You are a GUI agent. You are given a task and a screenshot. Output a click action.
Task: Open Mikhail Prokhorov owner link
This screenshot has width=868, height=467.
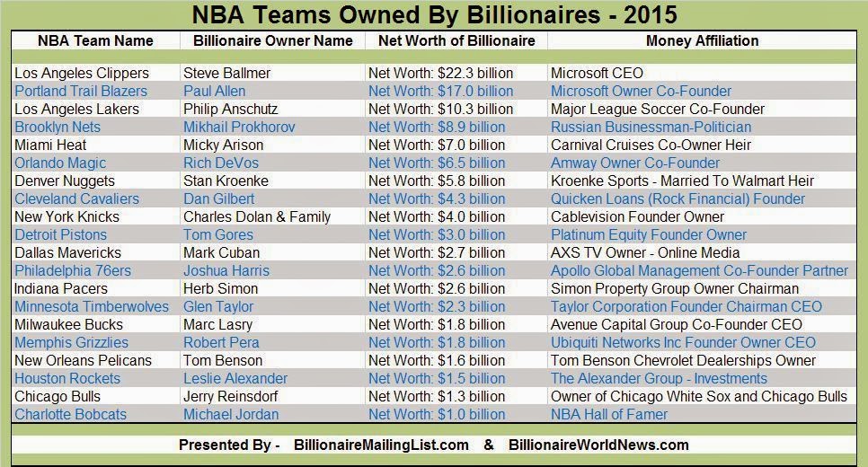[x=238, y=127]
